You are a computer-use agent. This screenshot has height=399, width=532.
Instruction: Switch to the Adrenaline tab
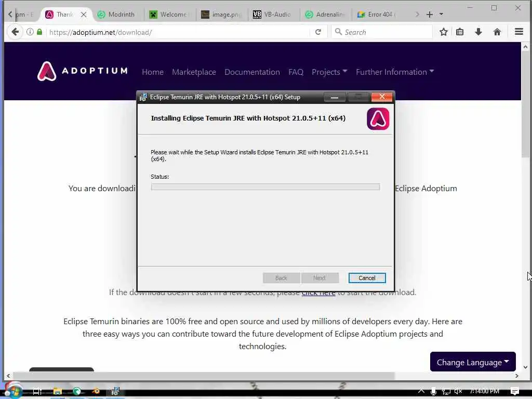[326, 14]
